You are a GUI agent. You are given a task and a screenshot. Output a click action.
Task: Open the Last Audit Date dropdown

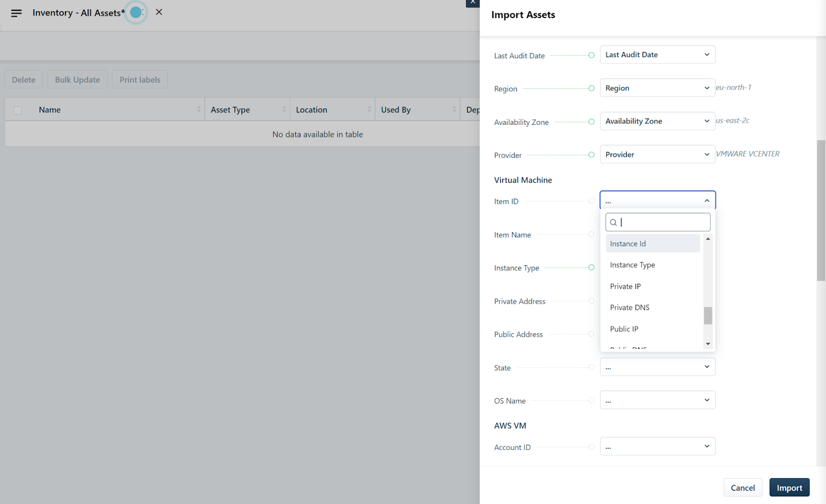click(657, 55)
